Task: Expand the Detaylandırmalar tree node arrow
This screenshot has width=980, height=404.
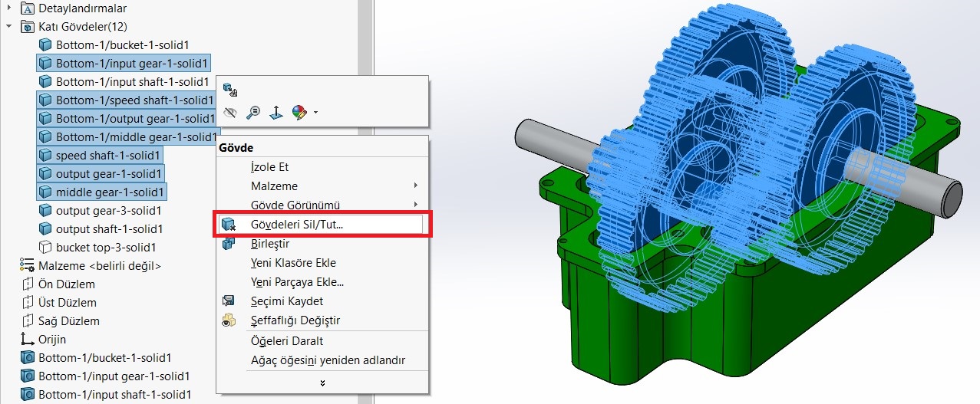Action: click(8, 8)
